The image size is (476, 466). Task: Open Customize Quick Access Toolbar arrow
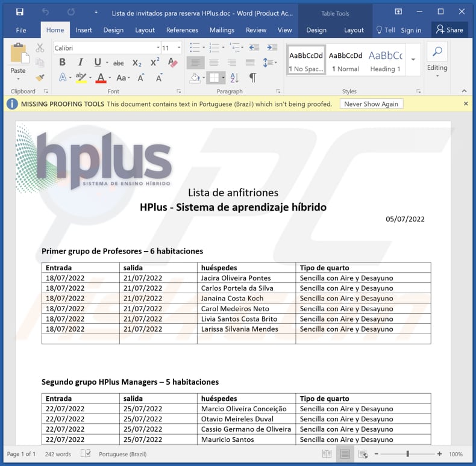pyautogui.click(x=96, y=12)
